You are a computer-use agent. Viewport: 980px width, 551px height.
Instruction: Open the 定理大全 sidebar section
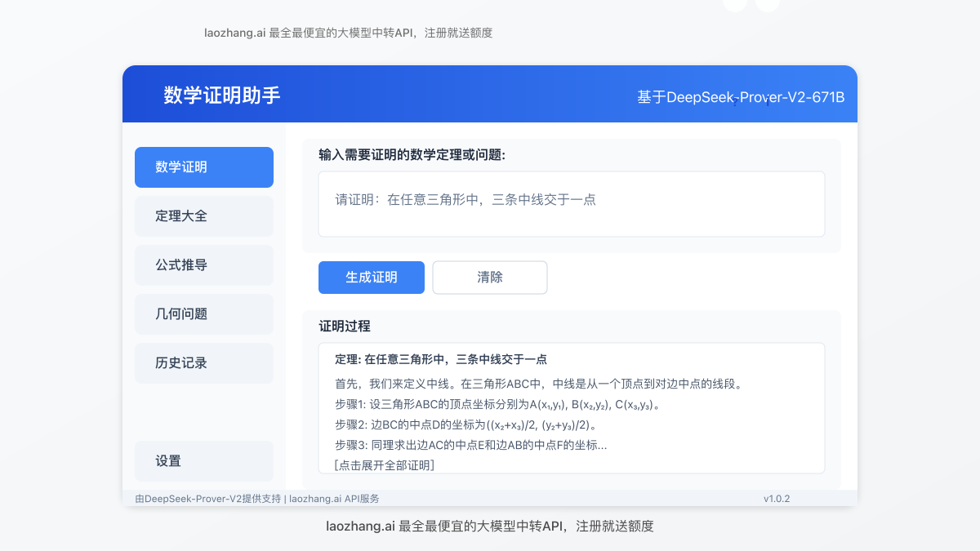coord(204,216)
